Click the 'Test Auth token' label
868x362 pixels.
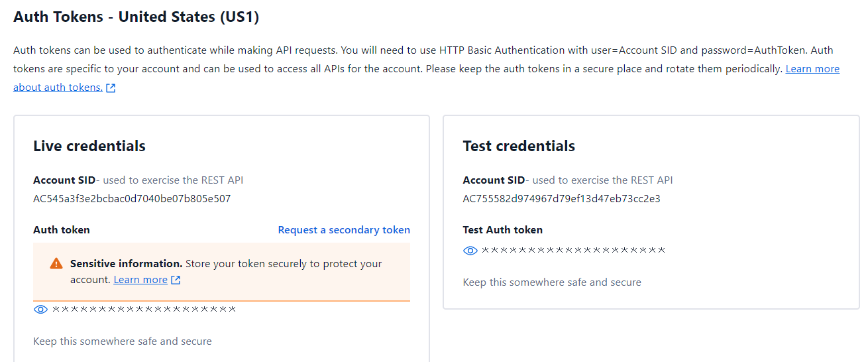(x=502, y=230)
